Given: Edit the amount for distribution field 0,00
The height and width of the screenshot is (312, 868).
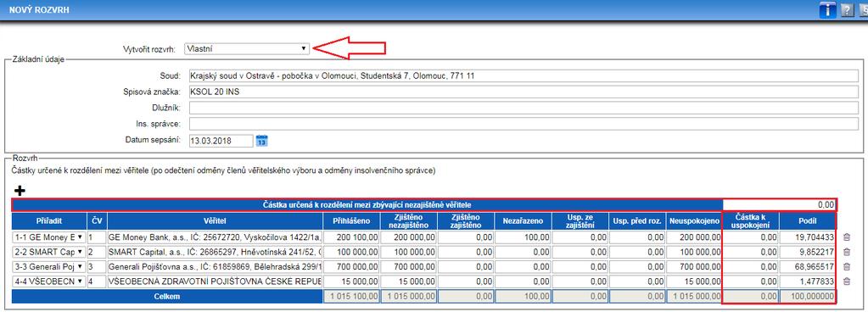Looking at the screenshot, I should (x=780, y=204).
